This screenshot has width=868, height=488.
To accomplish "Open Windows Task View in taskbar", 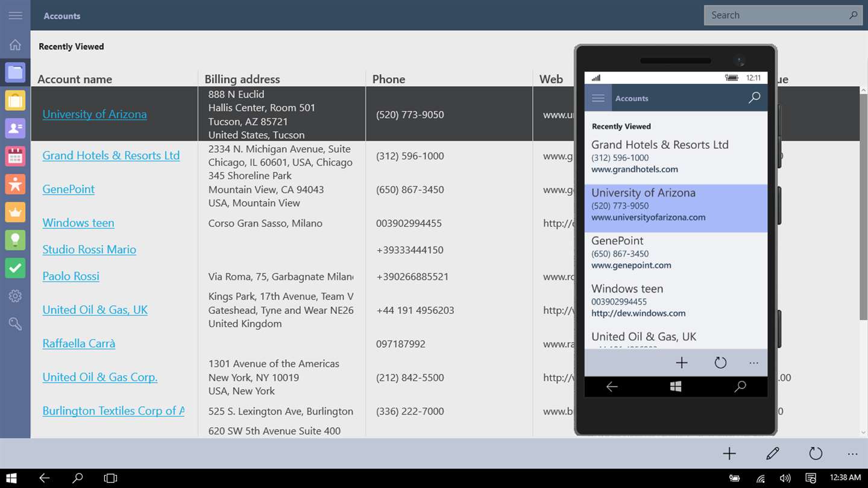I will click(x=110, y=478).
